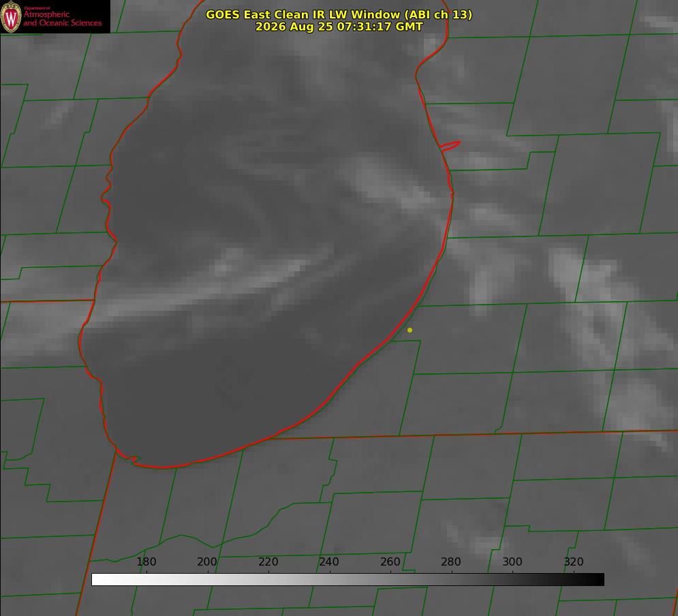The width and height of the screenshot is (678, 616).
Task: Click the 240 label on colorbar
Action: tap(329, 561)
